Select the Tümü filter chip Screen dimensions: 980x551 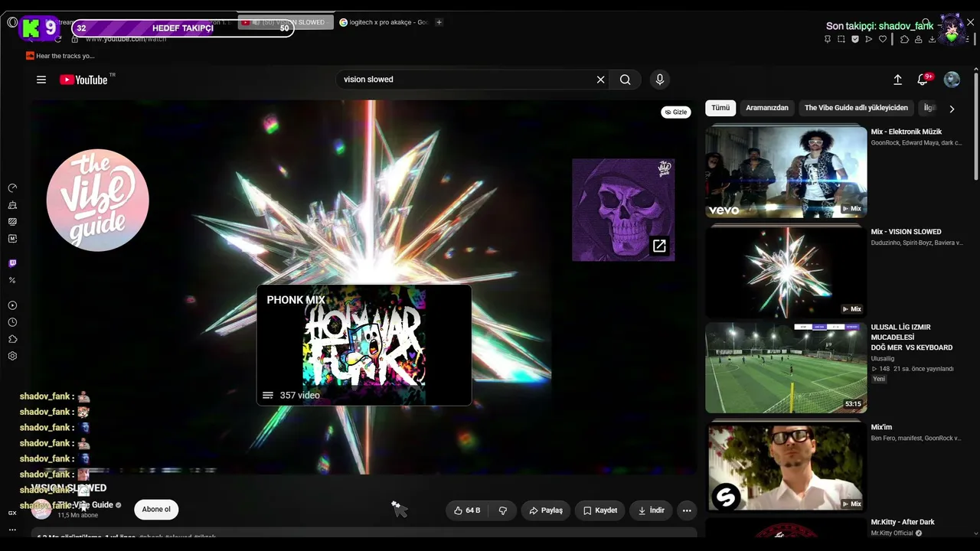(720, 108)
